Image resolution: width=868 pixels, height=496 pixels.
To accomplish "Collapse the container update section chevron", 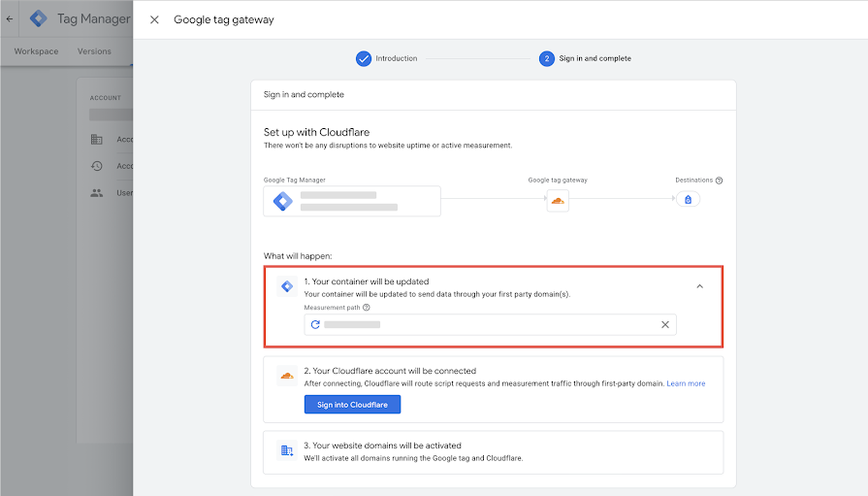I will tap(699, 286).
